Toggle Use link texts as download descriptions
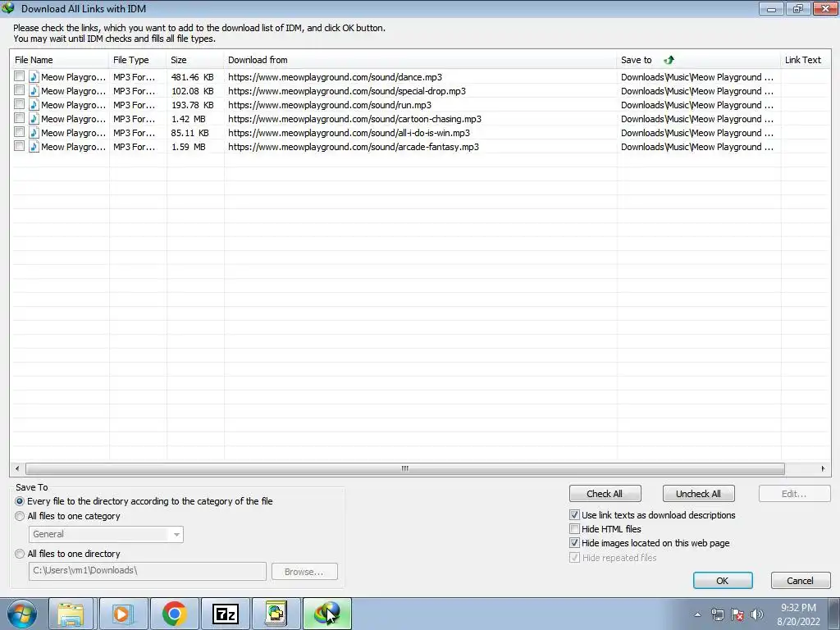 click(574, 515)
